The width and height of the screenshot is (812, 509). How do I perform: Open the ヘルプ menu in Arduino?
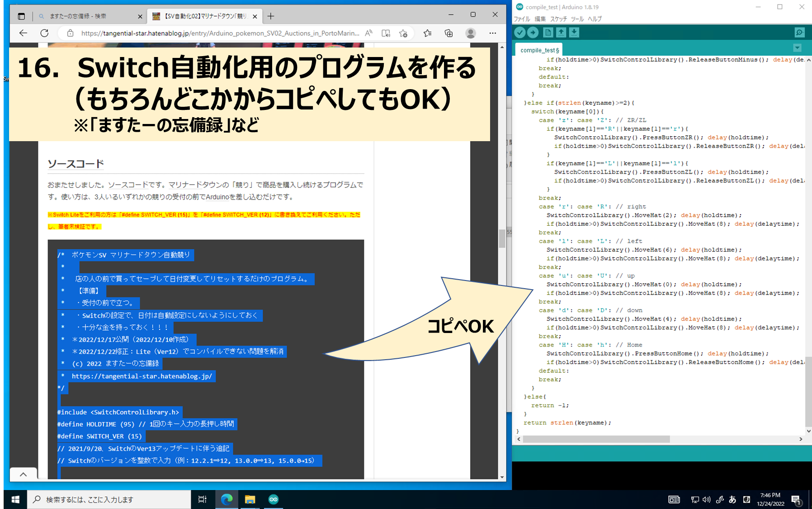595,19
